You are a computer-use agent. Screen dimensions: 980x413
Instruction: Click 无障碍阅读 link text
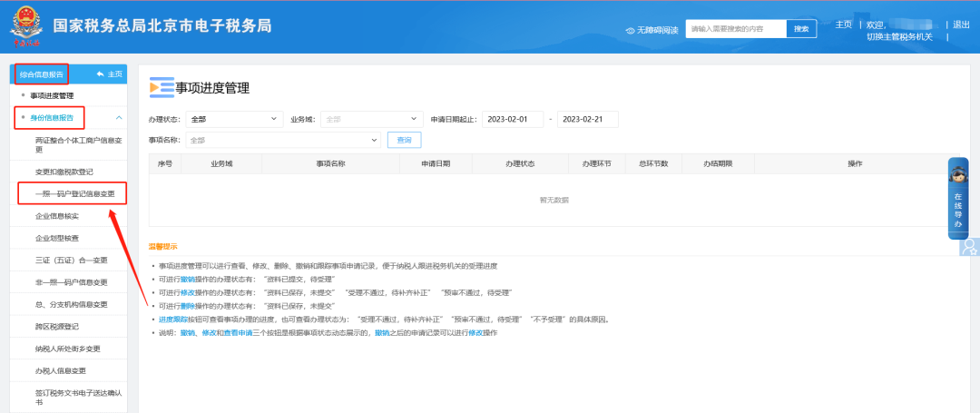coord(657,29)
